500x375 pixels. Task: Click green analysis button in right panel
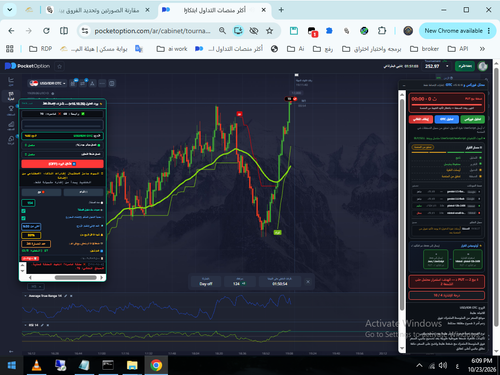[x=473, y=119]
